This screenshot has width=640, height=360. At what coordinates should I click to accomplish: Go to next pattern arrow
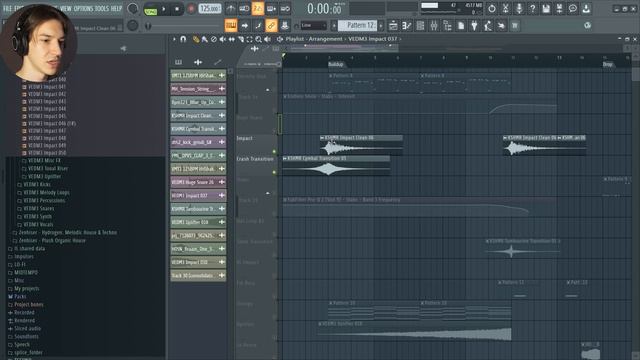point(381,25)
